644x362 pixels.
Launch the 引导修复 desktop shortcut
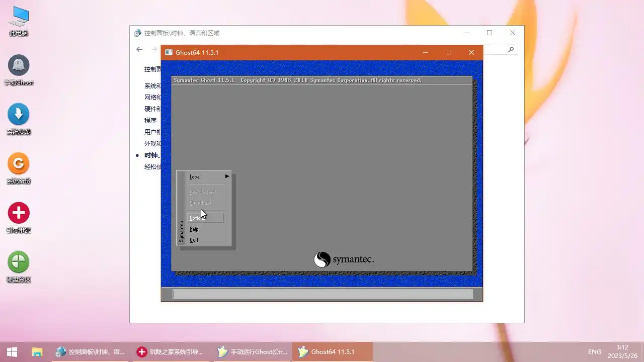(19, 218)
